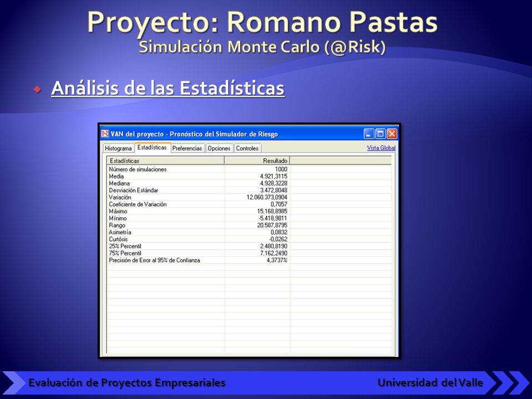This screenshot has width=532, height=399.
Task: Click the Curtósis value -0,0262
Action: click(x=278, y=239)
